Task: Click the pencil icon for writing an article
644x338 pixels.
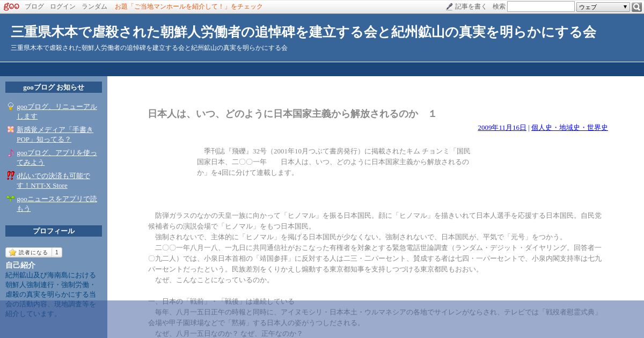Action: (449, 6)
